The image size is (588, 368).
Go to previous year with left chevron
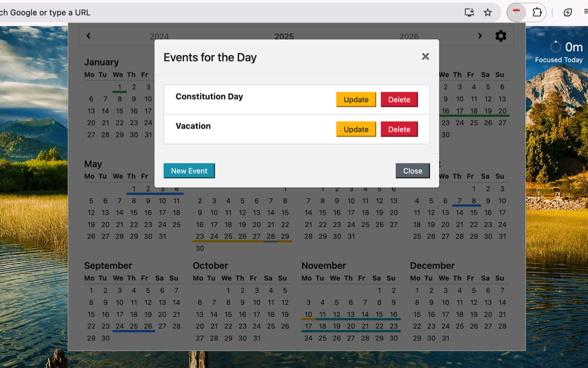[x=89, y=36]
